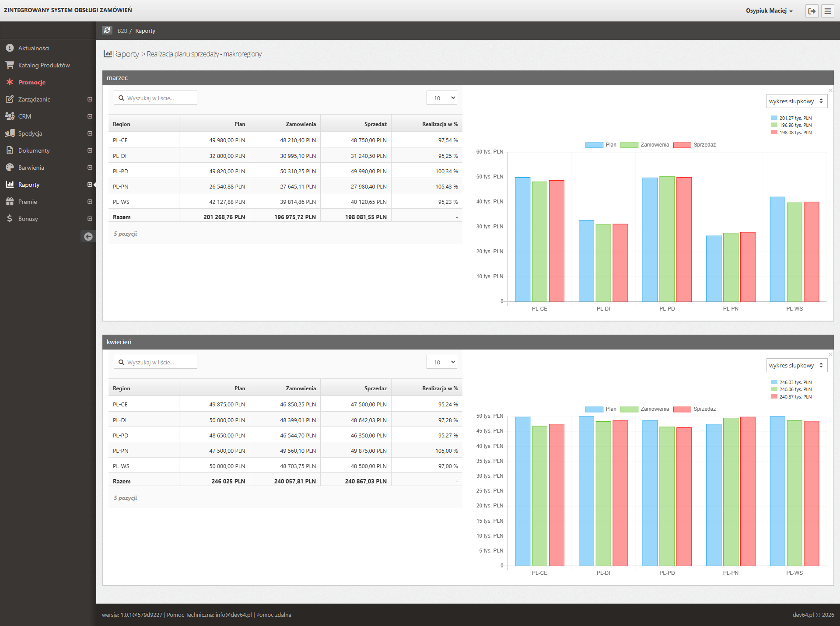840x626 pixels.
Task: Open the hamburger menu icon top right
Action: pos(827,11)
